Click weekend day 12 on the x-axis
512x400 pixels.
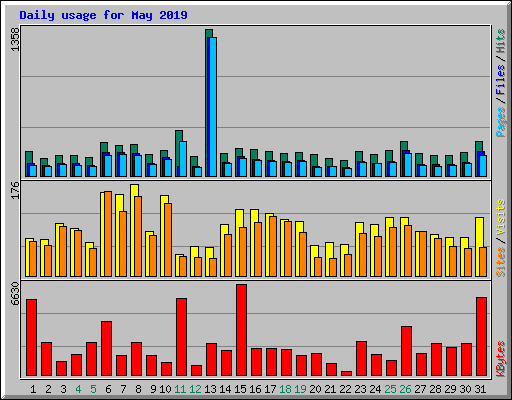pos(195,389)
